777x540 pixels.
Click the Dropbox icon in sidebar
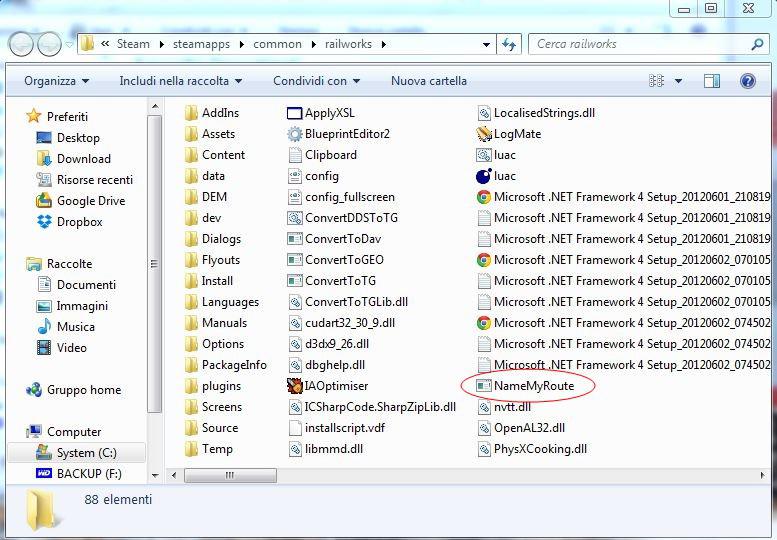coord(44,221)
